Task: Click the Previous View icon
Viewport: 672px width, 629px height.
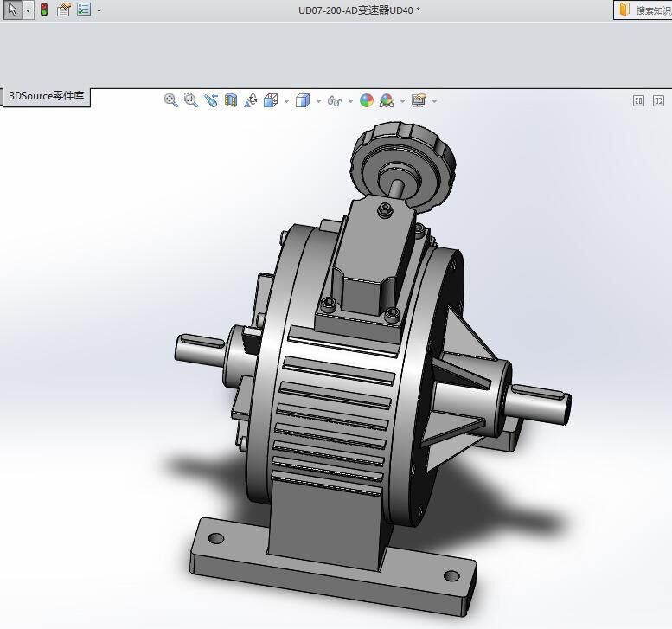Action: (x=210, y=100)
